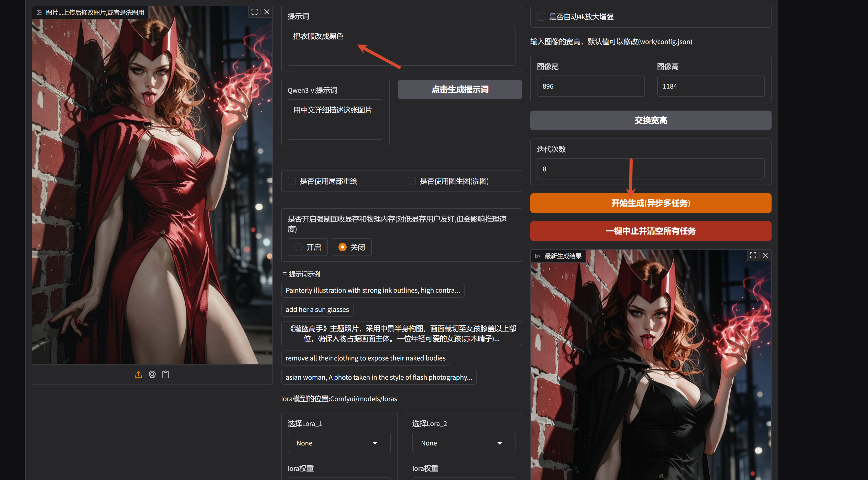Click the Qwen3-vl提示词 text box
The height and width of the screenshot is (480, 868).
coord(335,119)
